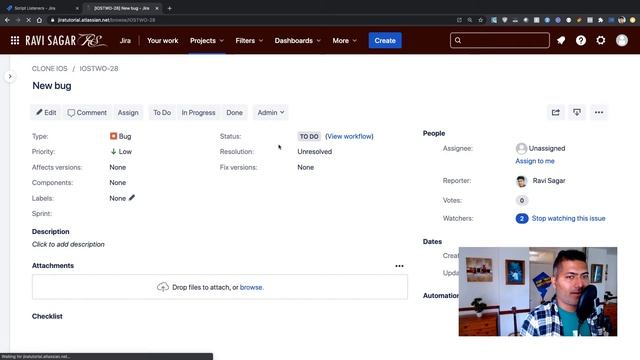Click the TO DO status badge
Image resolution: width=640 pixels, height=360 pixels.
click(309, 136)
